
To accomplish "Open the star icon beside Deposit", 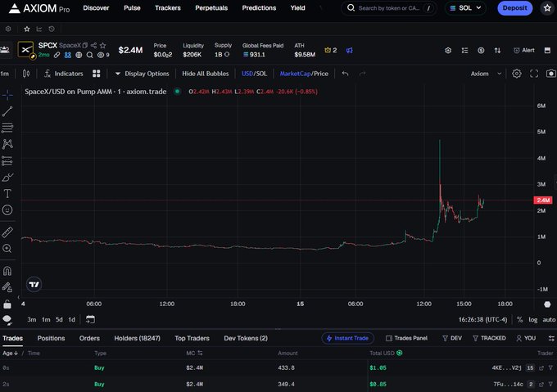I will point(547,8).
